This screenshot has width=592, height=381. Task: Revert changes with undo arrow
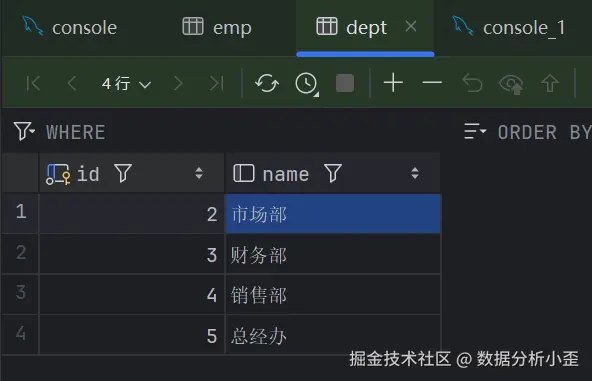tap(472, 83)
